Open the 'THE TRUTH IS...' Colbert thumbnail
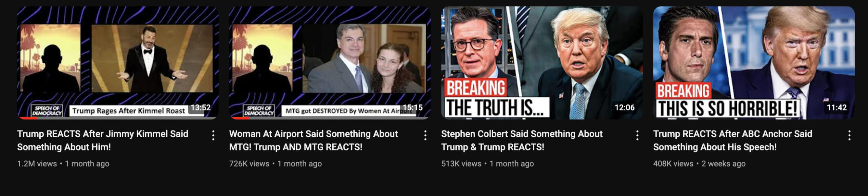868x196 pixels. pyautogui.click(x=542, y=63)
